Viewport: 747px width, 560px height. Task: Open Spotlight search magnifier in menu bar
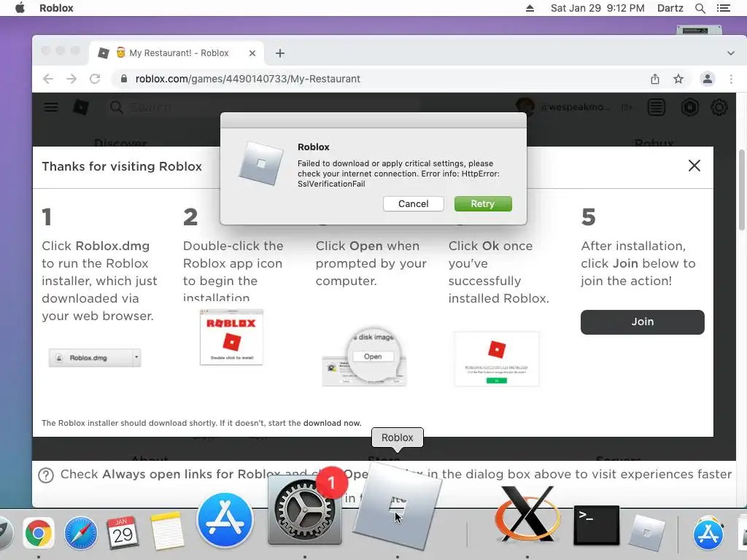coord(700,8)
